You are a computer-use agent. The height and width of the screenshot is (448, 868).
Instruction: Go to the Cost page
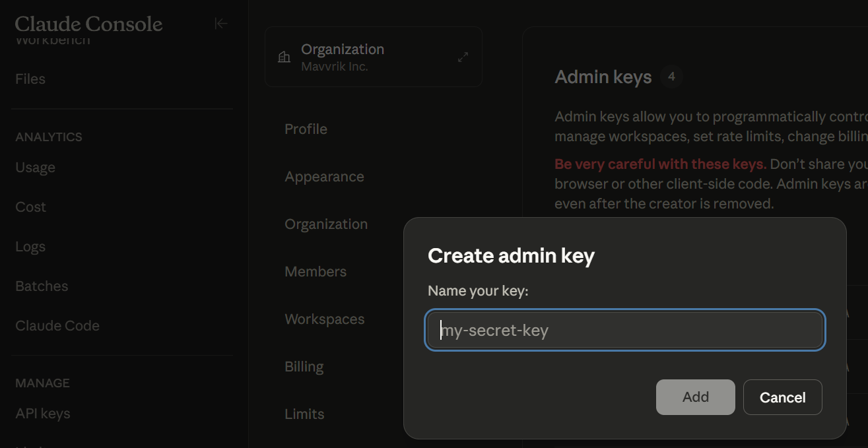[x=30, y=207]
